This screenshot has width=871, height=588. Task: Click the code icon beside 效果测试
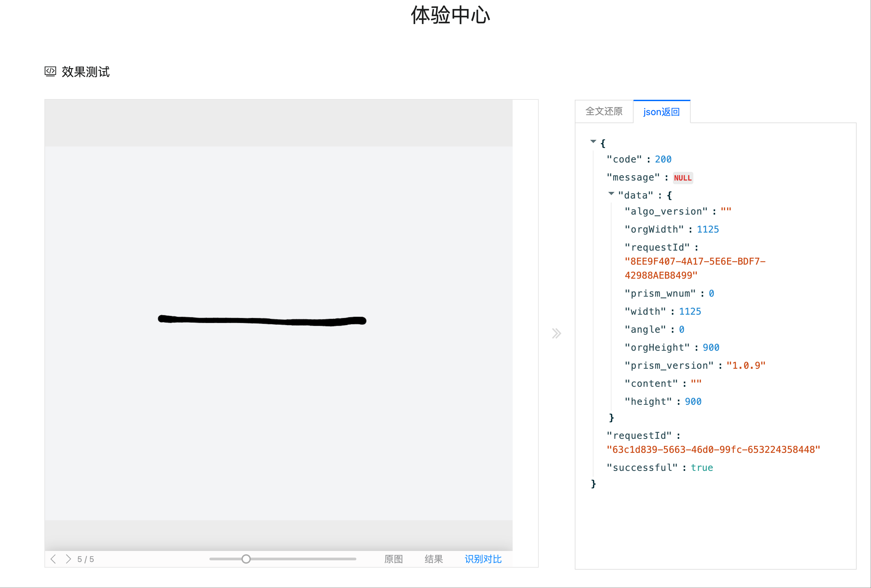50,71
